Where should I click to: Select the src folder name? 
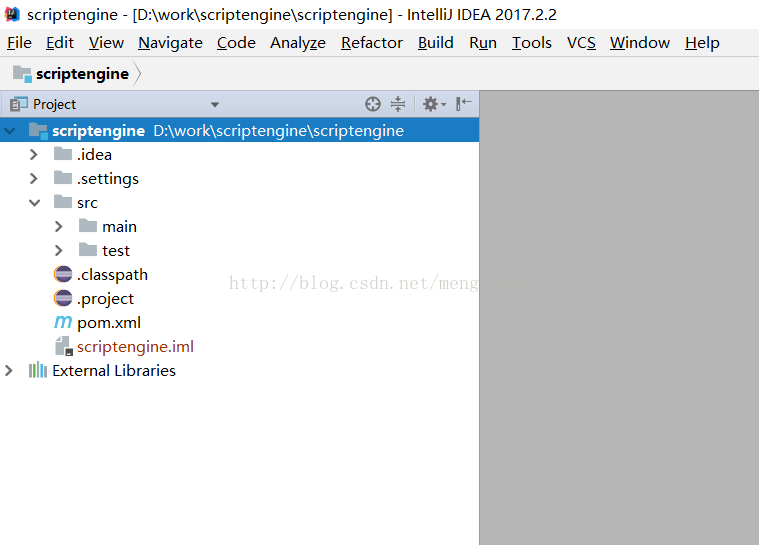point(88,202)
